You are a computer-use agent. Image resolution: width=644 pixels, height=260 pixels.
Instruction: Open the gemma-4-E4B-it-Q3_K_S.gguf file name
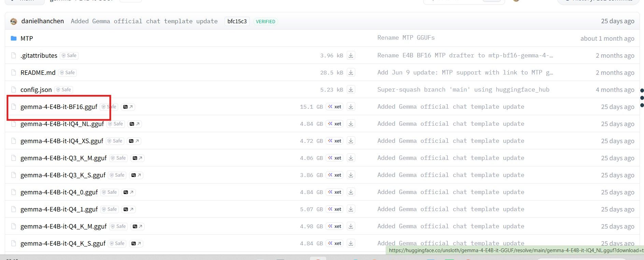[x=63, y=175]
